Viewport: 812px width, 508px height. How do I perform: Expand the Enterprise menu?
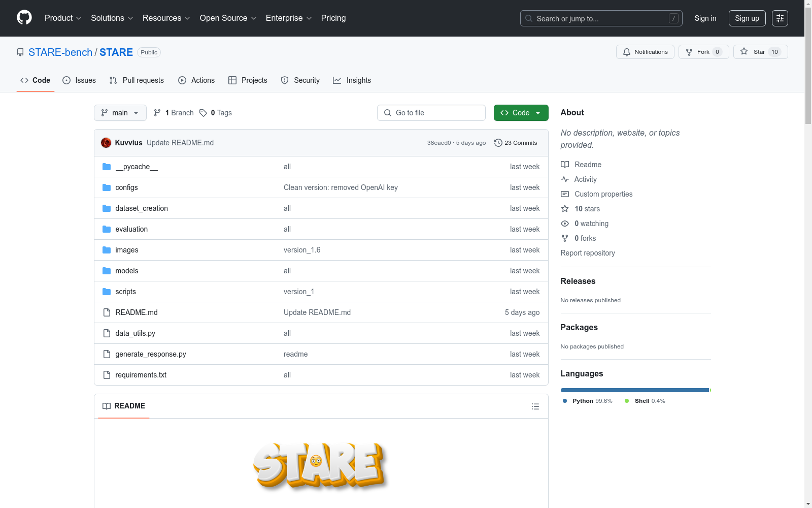[x=289, y=18]
